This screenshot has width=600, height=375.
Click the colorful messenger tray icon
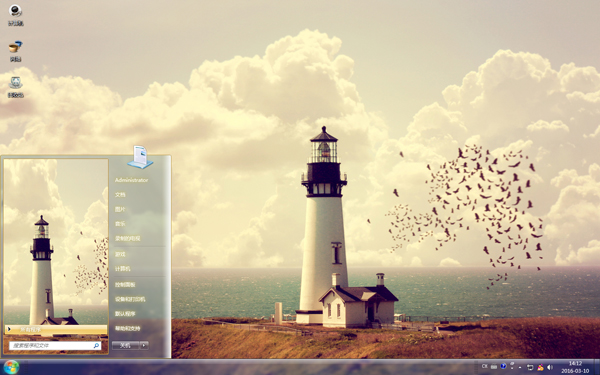(x=540, y=367)
